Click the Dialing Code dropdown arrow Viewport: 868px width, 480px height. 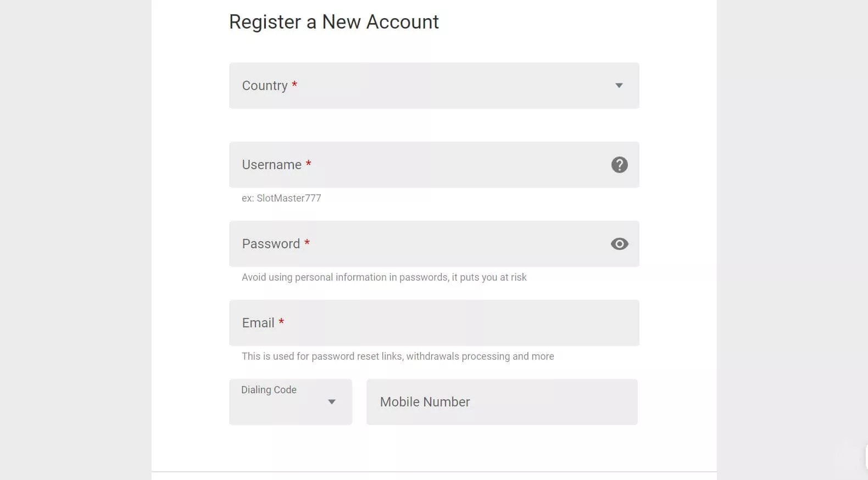point(332,402)
